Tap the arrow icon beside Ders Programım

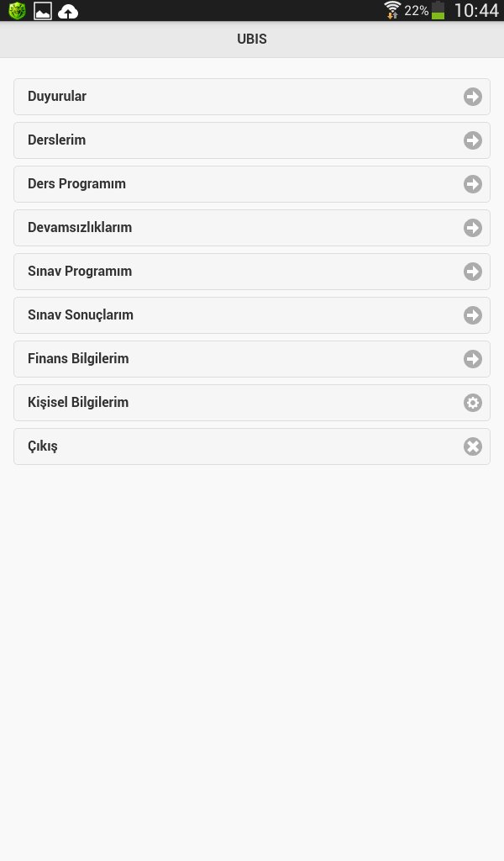click(473, 184)
